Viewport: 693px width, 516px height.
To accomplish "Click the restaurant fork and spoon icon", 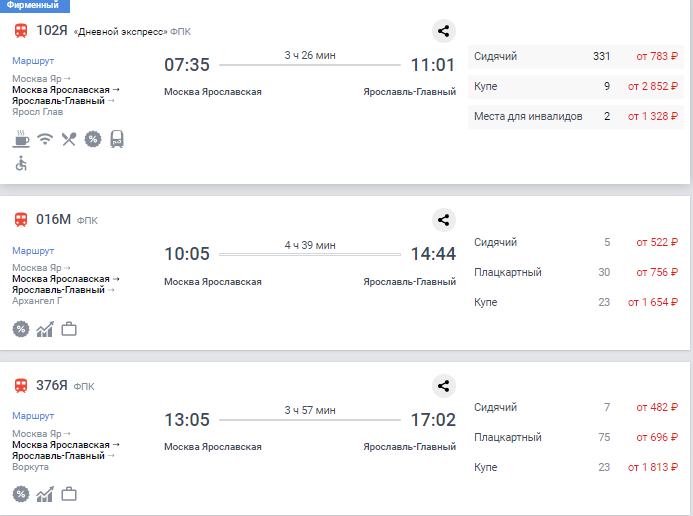I will point(68,139).
